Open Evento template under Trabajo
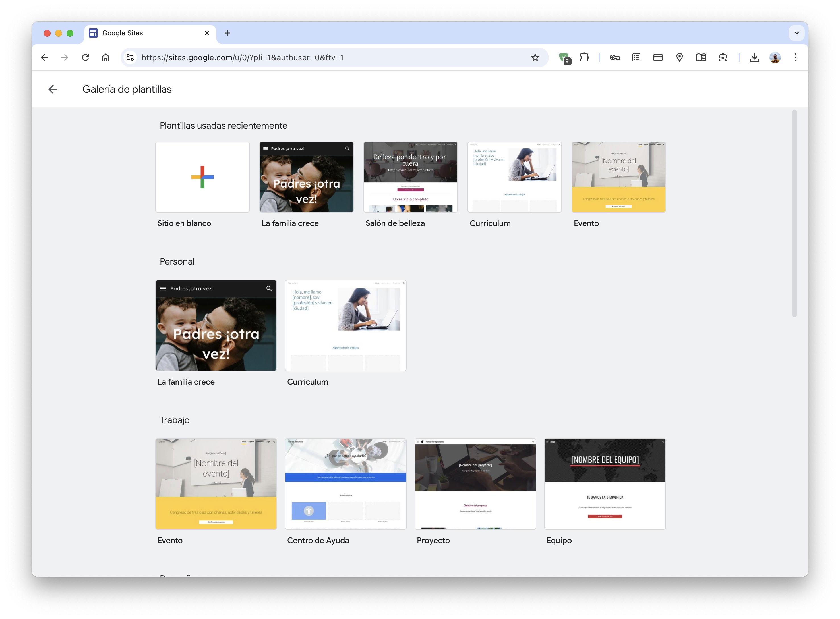 point(216,484)
